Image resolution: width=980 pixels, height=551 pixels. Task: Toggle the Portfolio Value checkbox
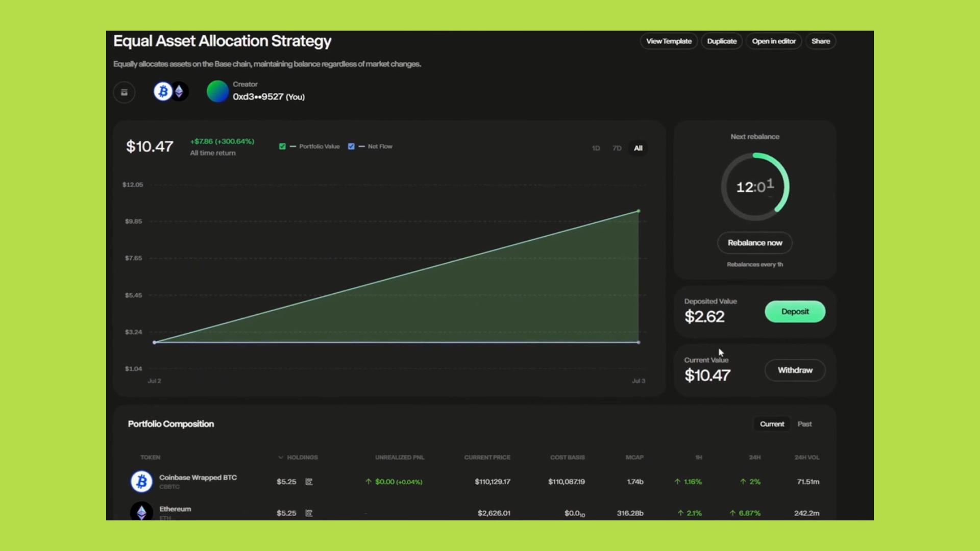coord(282,146)
